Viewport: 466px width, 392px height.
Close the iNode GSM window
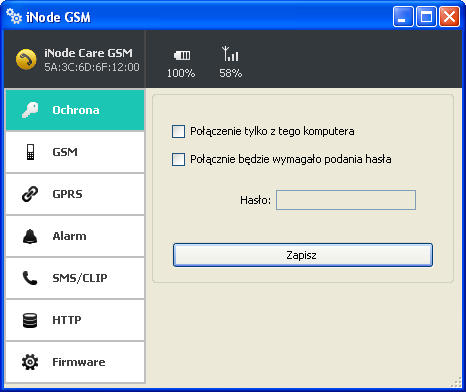click(449, 16)
